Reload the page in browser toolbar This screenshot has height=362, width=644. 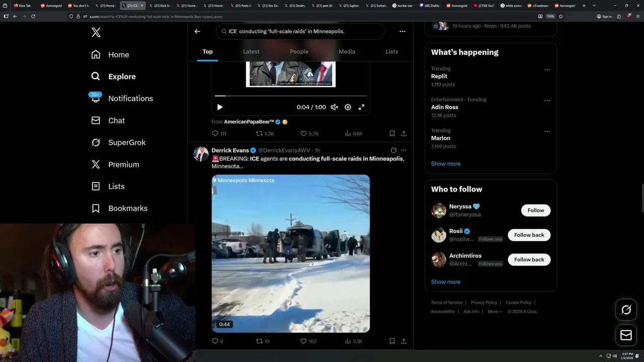(33, 16)
